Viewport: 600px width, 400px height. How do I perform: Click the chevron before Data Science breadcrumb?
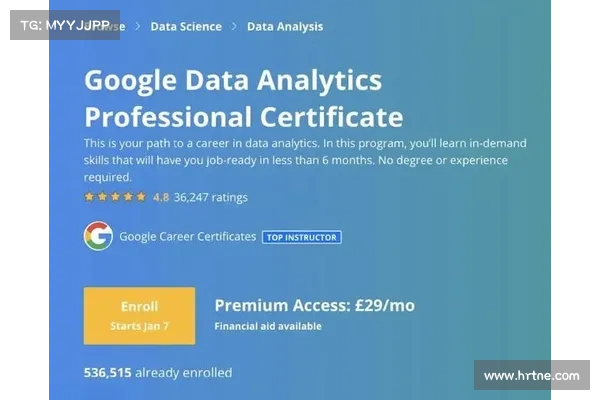[138, 26]
